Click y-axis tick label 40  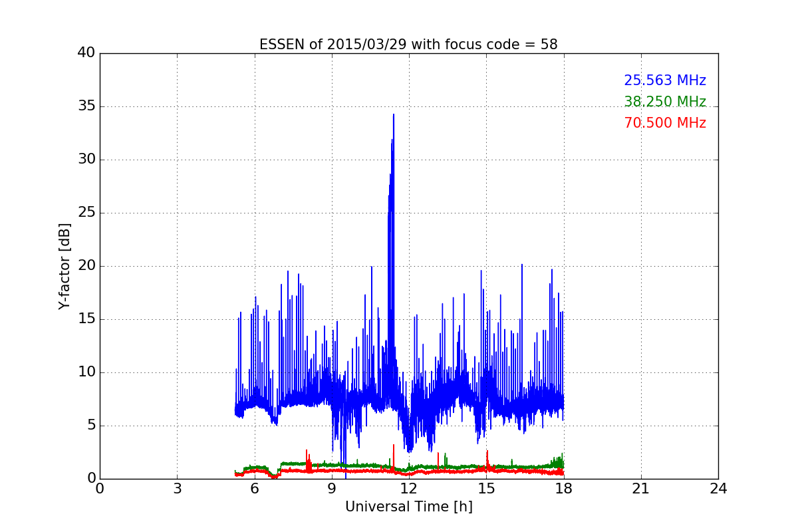click(x=86, y=53)
